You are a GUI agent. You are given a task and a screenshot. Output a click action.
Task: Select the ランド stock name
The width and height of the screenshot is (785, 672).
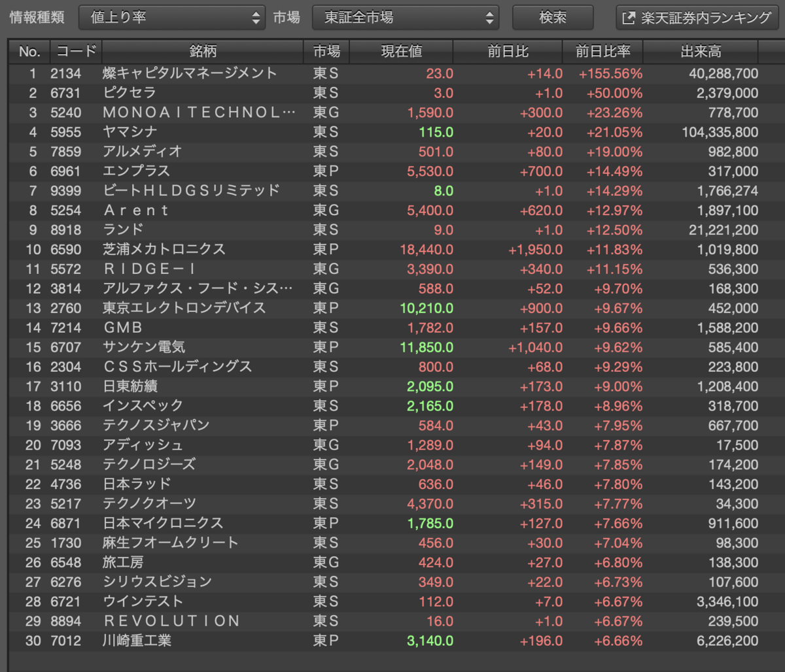123,230
